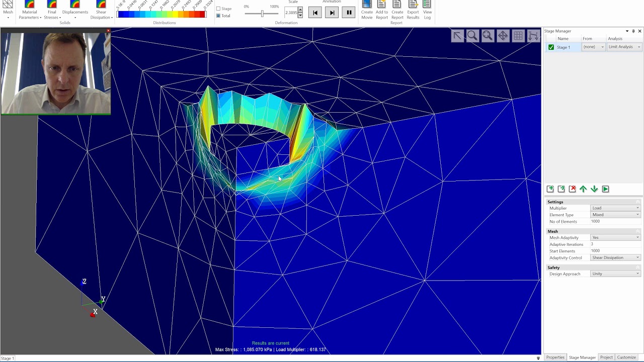Image resolution: width=644 pixels, height=362 pixels.
Task: Activate the pan tool in viewport
Action: tap(503, 36)
